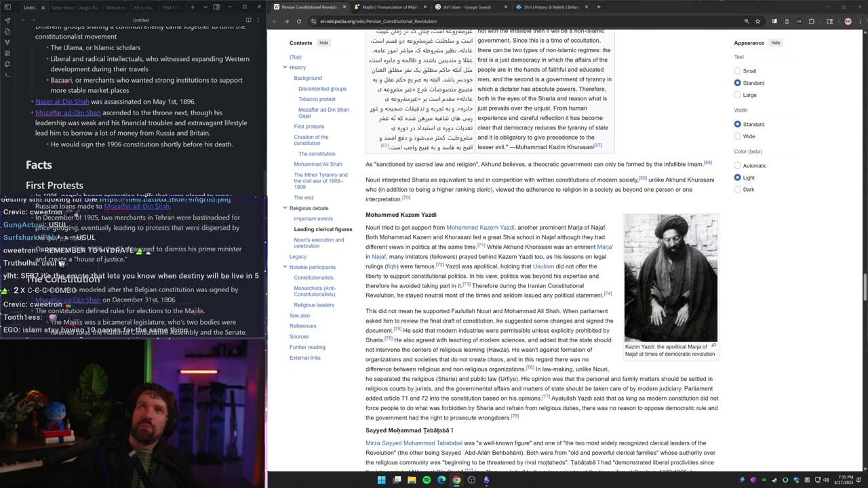The width and height of the screenshot is (868, 488).
Task: Collapse Notable participants contents section
Action: pyautogui.click(x=285, y=267)
